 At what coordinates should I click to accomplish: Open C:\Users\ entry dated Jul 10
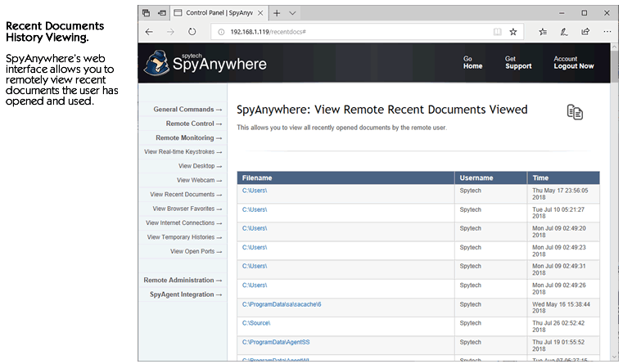(x=255, y=209)
